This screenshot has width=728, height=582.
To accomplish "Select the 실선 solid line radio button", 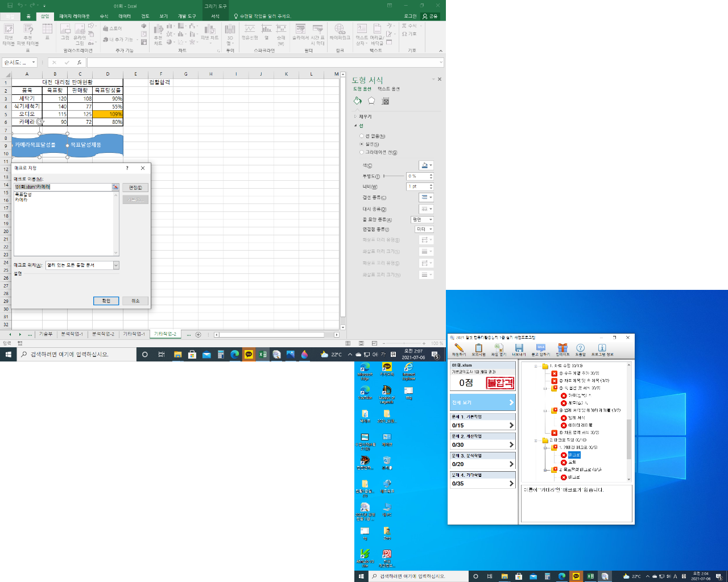I will (362, 144).
